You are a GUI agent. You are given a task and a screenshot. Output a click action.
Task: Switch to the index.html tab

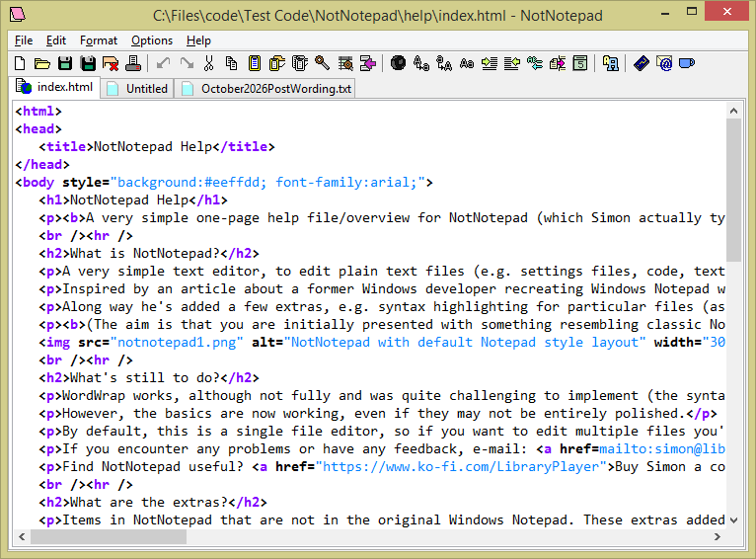pos(54,87)
